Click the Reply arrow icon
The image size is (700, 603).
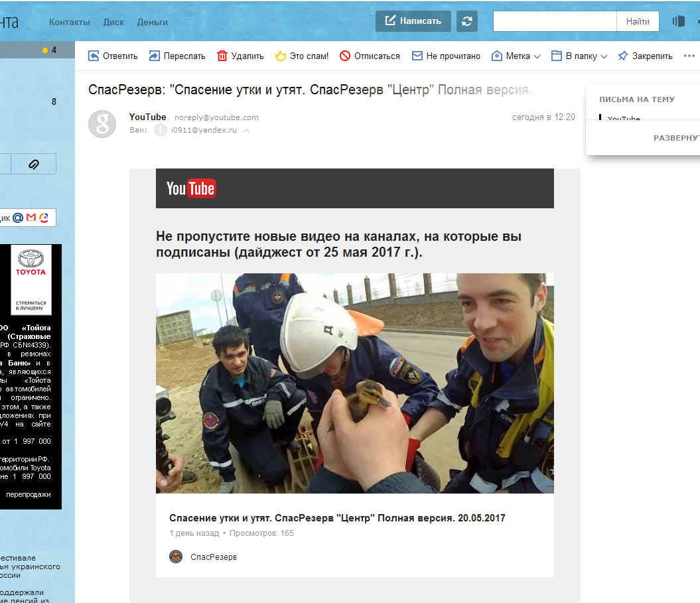[94, 56]
